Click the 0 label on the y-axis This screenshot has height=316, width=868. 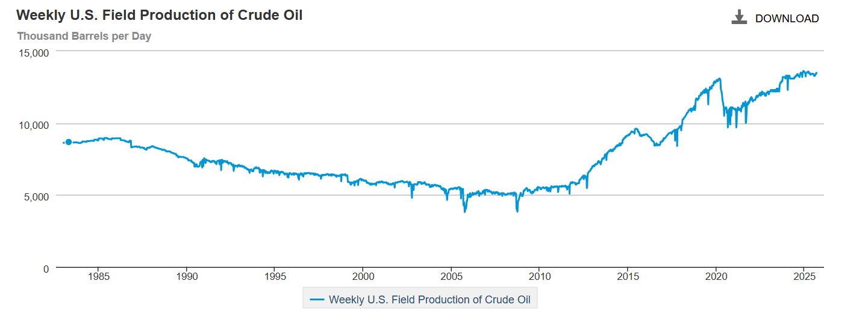tap(46, 268)
